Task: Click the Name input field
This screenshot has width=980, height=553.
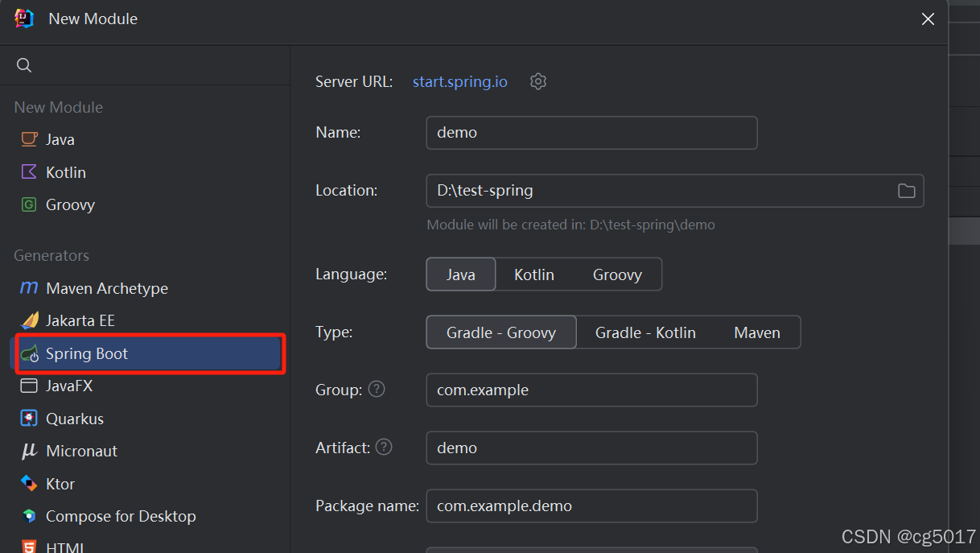Action: (x=591, y=133)
